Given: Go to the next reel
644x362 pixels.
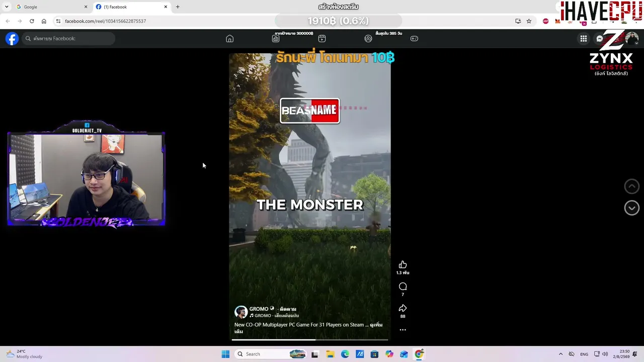Looking at the screenshot, I should tap(631, 208).
